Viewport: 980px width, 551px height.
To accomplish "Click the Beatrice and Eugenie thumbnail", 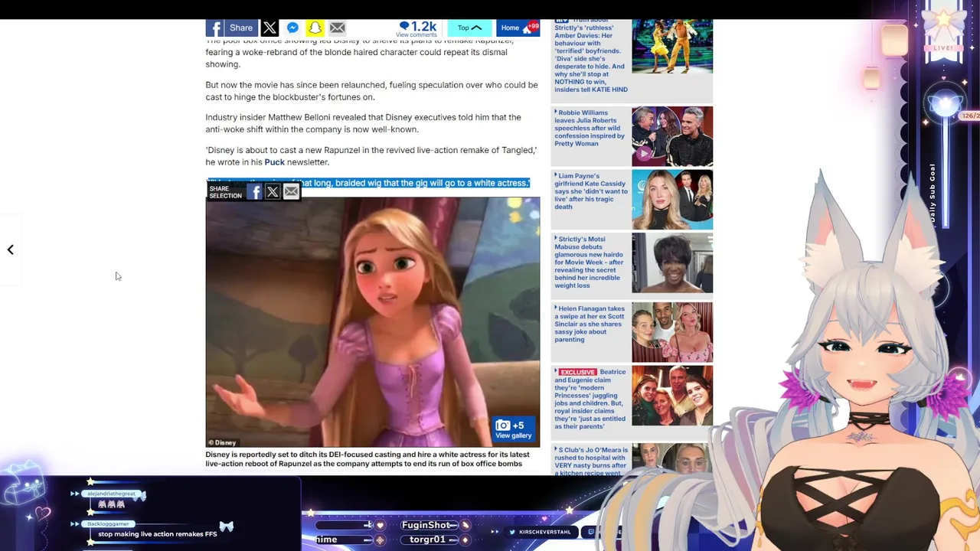I will [x=671, y=396].
